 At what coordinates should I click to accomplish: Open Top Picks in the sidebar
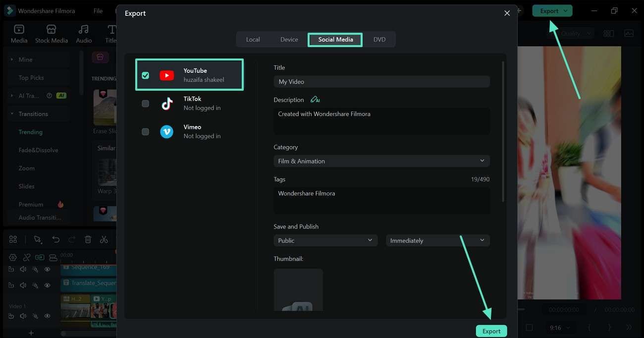point(31,78)
